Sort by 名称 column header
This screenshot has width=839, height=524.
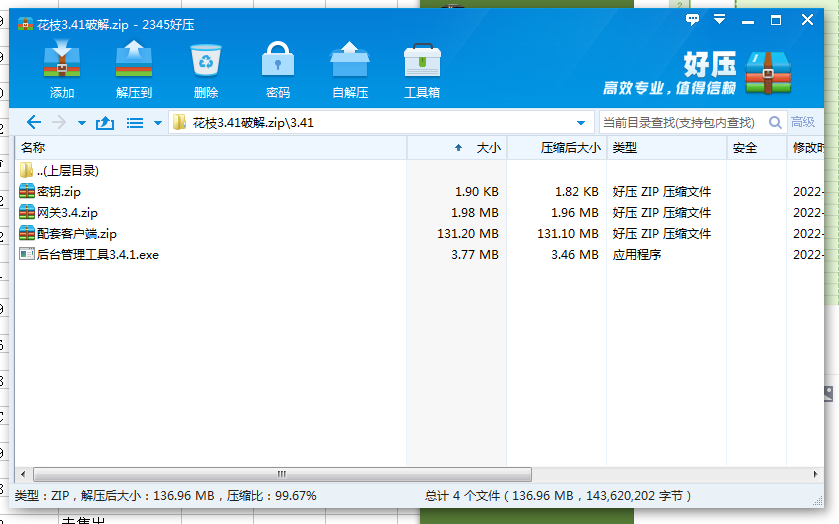[x=212, y=148]
